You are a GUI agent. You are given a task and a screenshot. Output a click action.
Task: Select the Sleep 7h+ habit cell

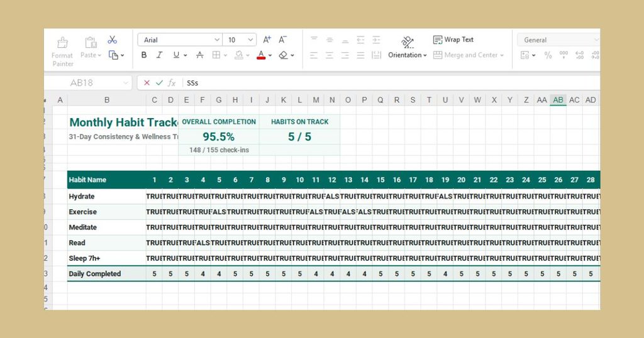click(x=107, y=258)
